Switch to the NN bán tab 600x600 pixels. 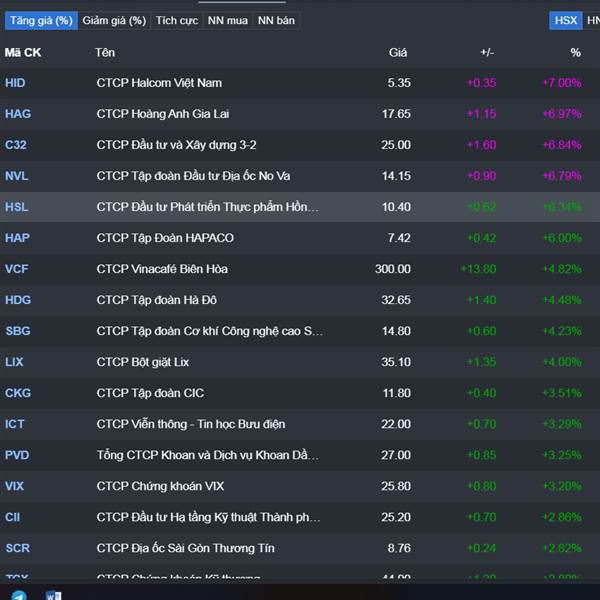(276, 20)
